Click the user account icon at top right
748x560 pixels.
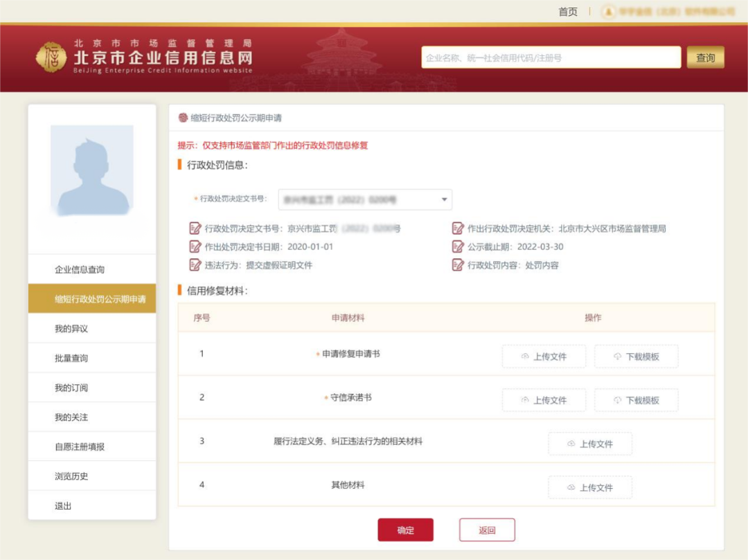pos(608,12)
